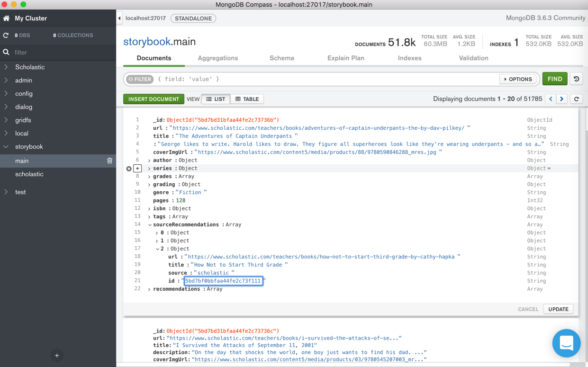This screenshot has height=367, width=588.
Task: Delete the main collection trash icon
Action: point(109,161)
